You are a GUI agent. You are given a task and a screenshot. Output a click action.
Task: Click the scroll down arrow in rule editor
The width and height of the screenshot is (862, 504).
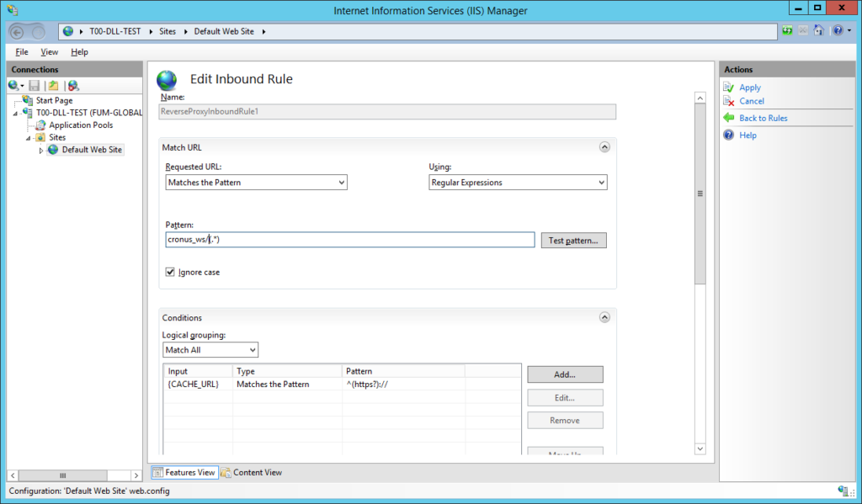pos(700,448)
